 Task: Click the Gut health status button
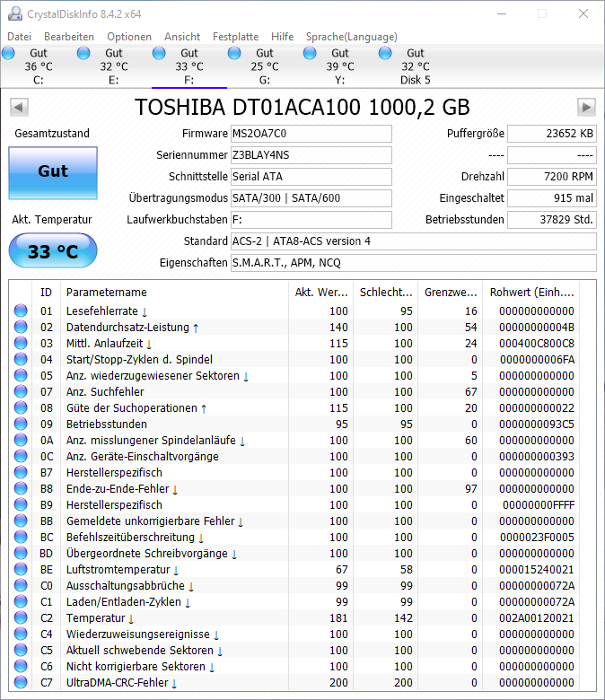pyautogui.click(x=53, y=173)
